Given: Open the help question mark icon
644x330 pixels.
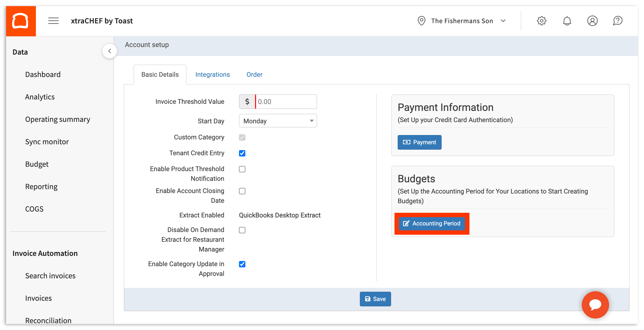Looking at the screenshot, I should 618,21.
